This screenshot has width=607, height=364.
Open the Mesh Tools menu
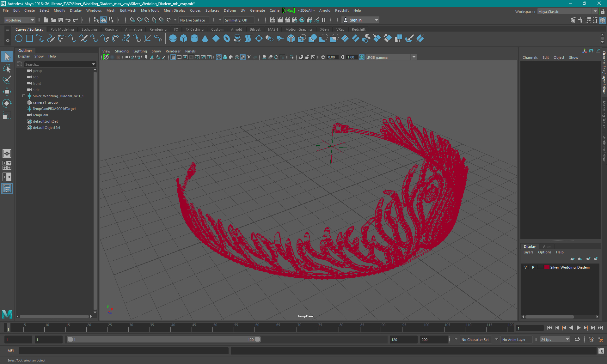pos(150,10)
